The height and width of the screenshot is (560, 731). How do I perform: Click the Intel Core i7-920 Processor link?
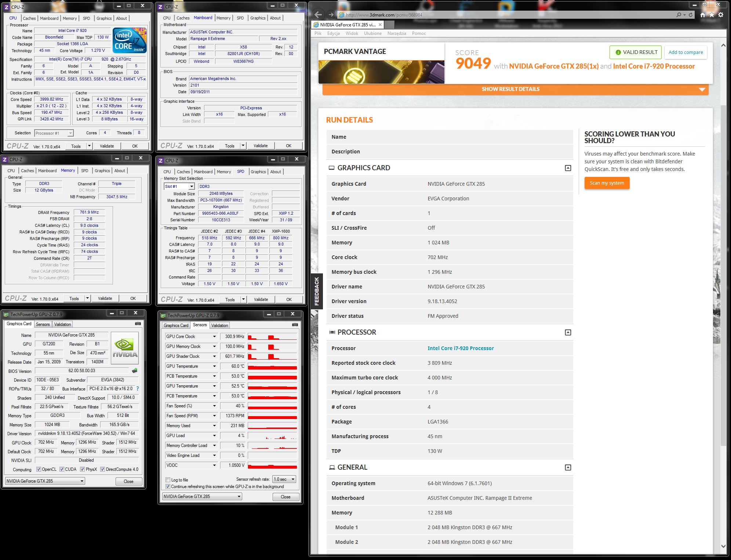pyautogui.click(x=461, y=348)
